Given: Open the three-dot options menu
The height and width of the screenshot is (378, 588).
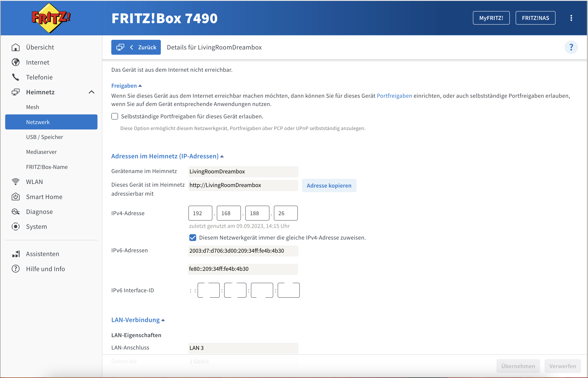Looking at the screenshot, I should click(571, 18).
